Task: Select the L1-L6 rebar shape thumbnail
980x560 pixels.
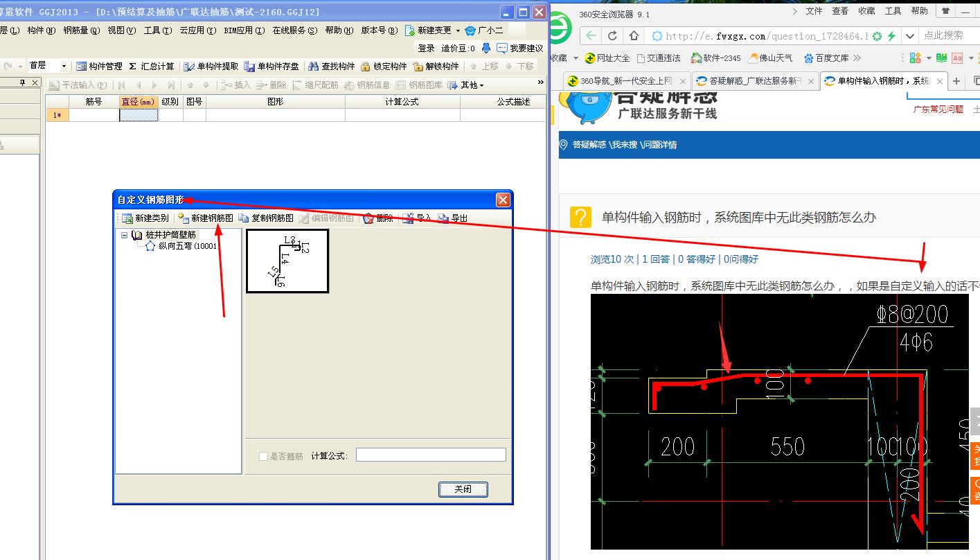Action: [x=287, y=261]
